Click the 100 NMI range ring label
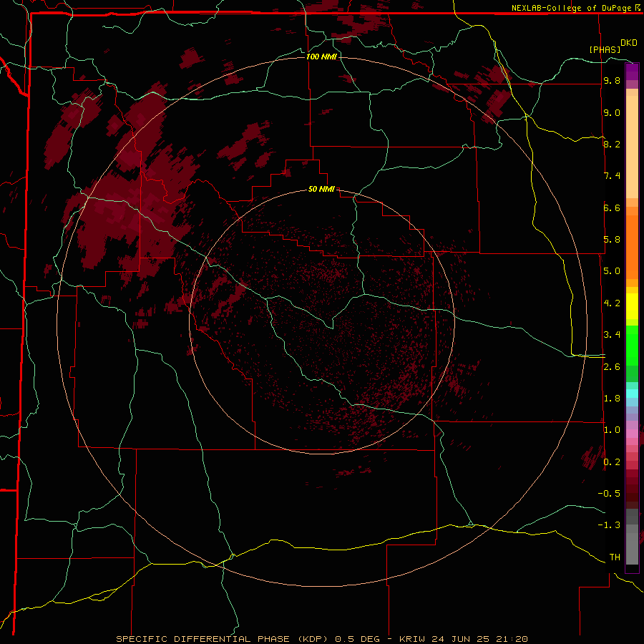Viewport: 644px width, 644px height. tap(321, 57)
